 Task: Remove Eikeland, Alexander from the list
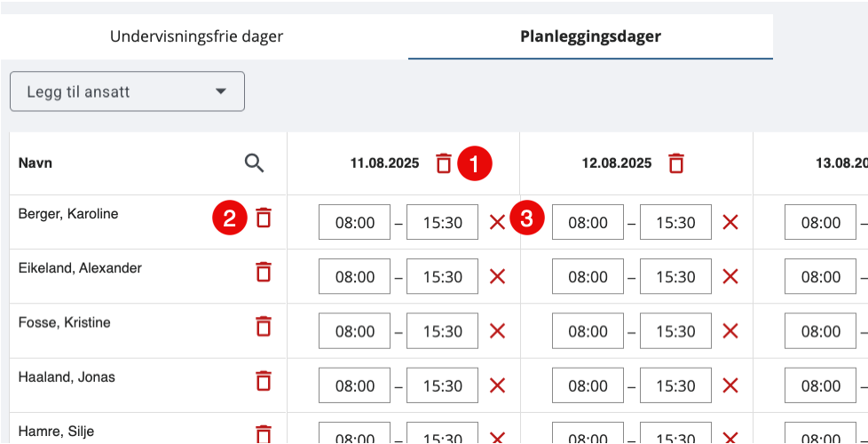click(264, 272)
